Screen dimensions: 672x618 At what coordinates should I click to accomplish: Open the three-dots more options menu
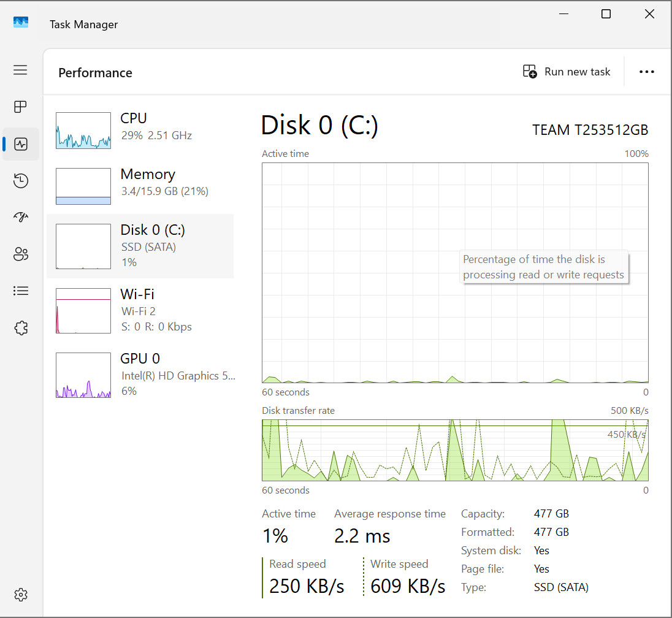(x=646, y=72)
